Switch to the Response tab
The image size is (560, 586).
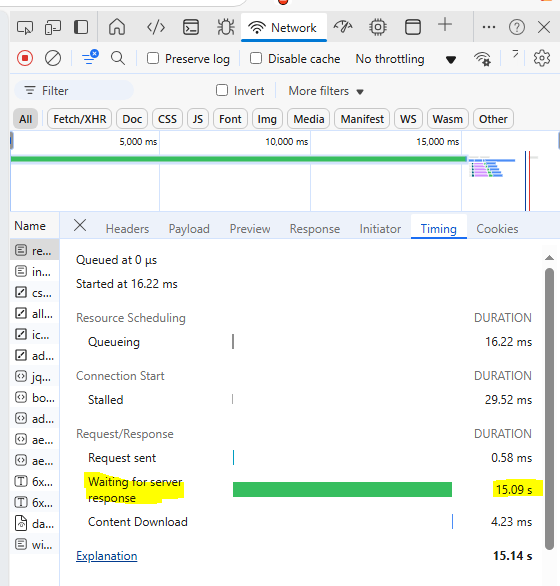tap(315, 229)
